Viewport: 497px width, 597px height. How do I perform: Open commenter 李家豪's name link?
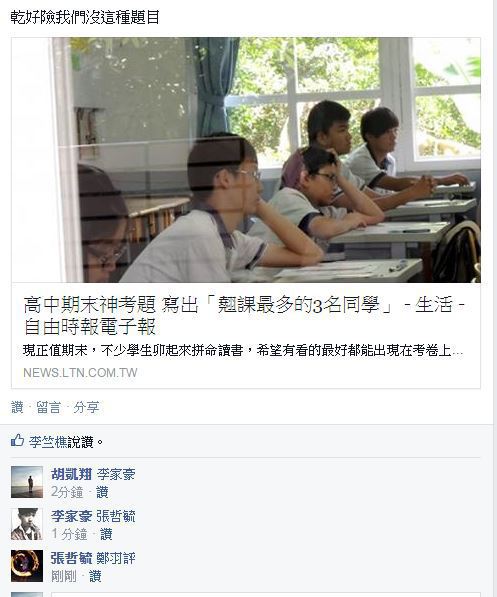pyautogui.click(x=71, y=516)
